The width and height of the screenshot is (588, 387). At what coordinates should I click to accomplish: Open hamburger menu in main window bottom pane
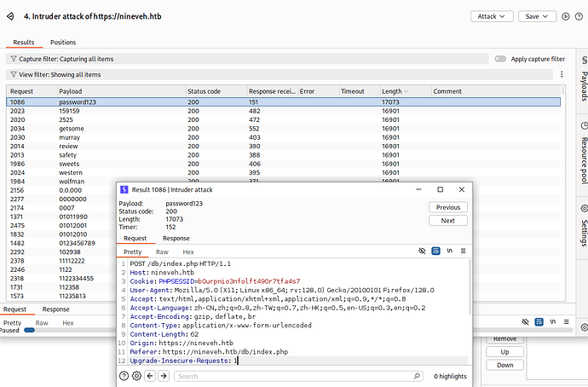tap(566, 321)
